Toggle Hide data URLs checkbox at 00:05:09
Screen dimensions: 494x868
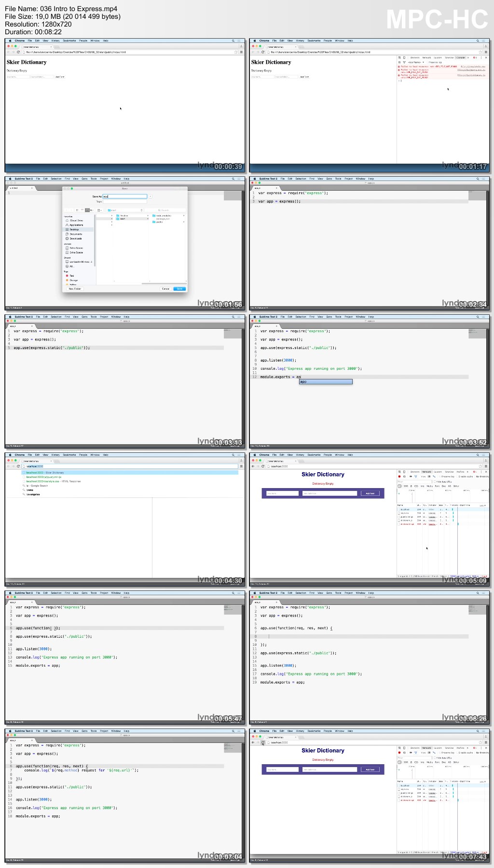click(435, 482)
